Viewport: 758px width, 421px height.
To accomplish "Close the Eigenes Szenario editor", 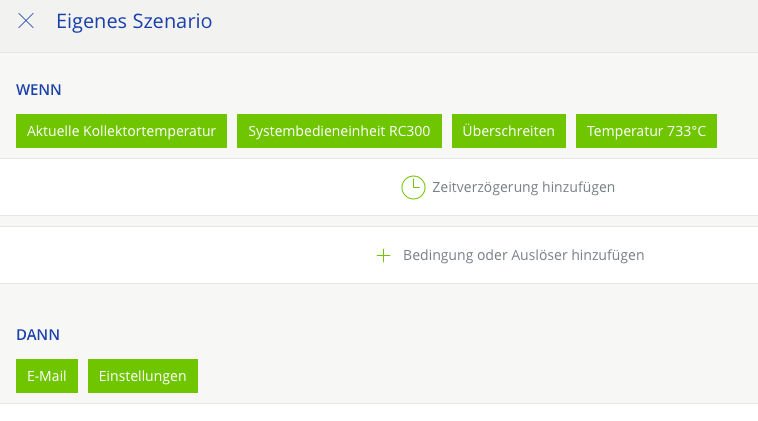I will 26,21.
